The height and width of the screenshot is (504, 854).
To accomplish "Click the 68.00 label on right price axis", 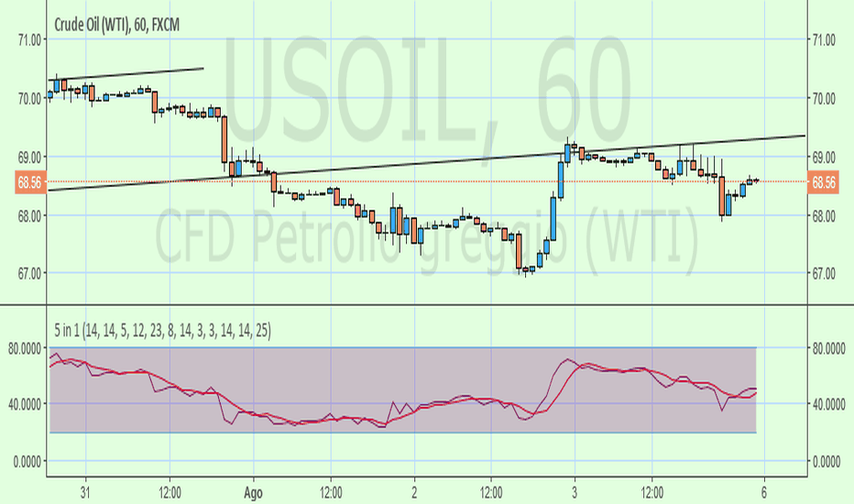I will pos(824,215).
